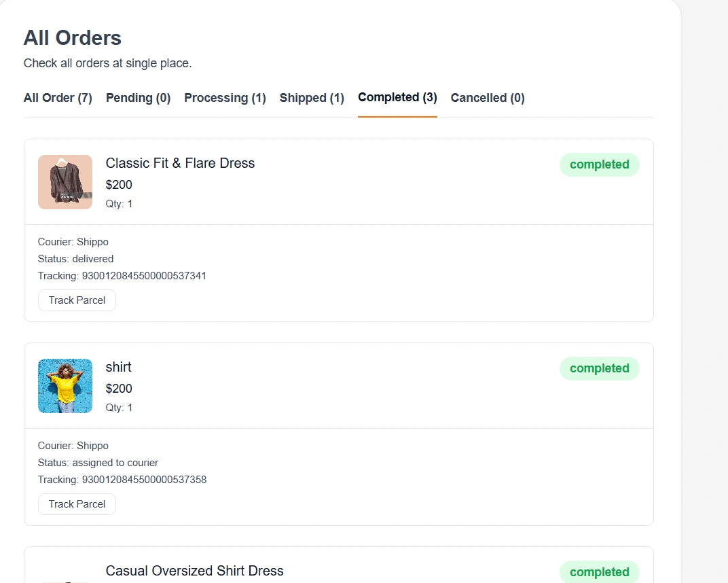Click the completed badge on shirt order
Viewport: 728px width, 583px height.
600,368
